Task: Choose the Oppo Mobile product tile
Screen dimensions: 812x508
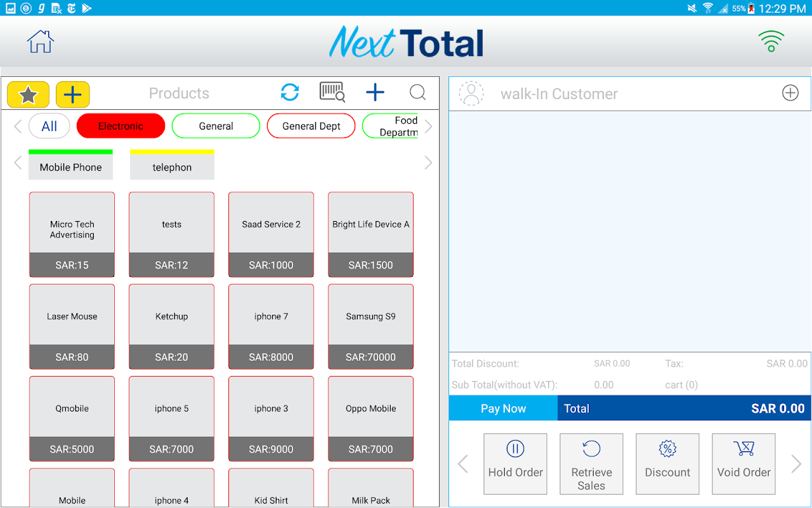Action: (x=370, y=418)
